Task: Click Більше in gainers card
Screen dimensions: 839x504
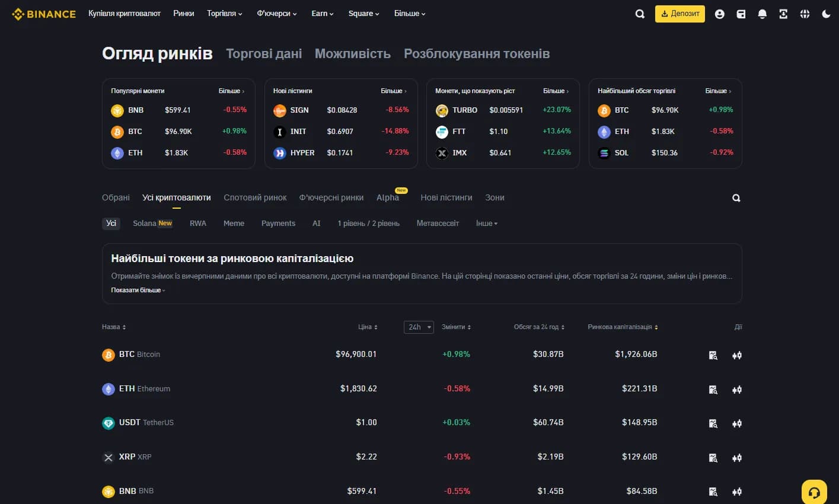Action: click(557, 91)
